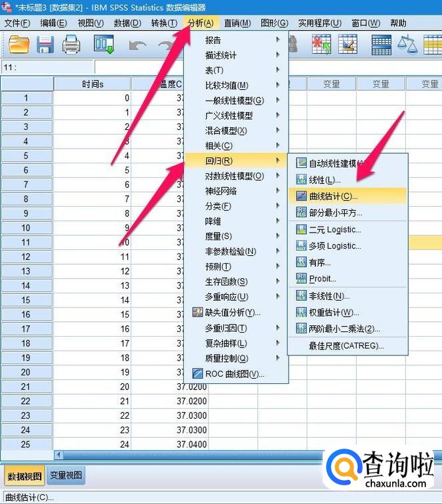Click the horizontal scrollbar left arrow
Screen dimensions: 442x504
59,455
